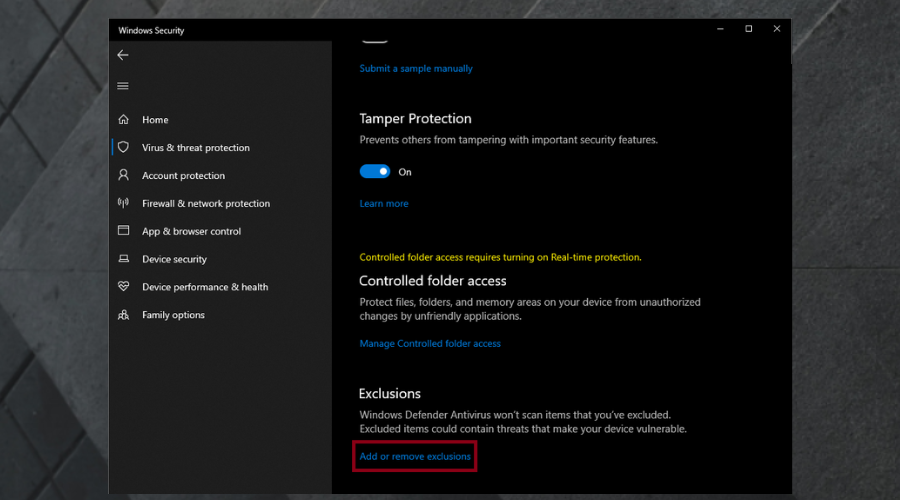Maximize the Windows Security window
The height and width of the screenshot is (500, 900).
click(748, 30)
